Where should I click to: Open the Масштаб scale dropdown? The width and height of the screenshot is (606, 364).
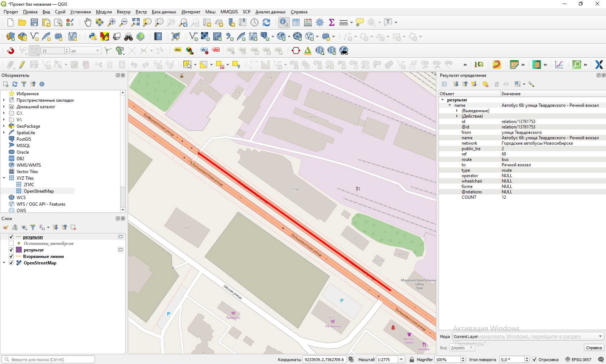click(x=401, y=360)
